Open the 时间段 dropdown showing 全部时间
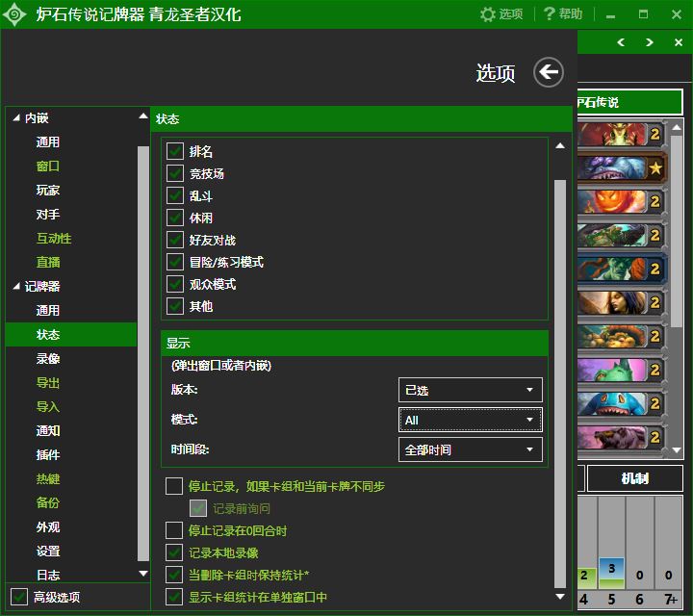The image size is (693, 616). (471, 449)
